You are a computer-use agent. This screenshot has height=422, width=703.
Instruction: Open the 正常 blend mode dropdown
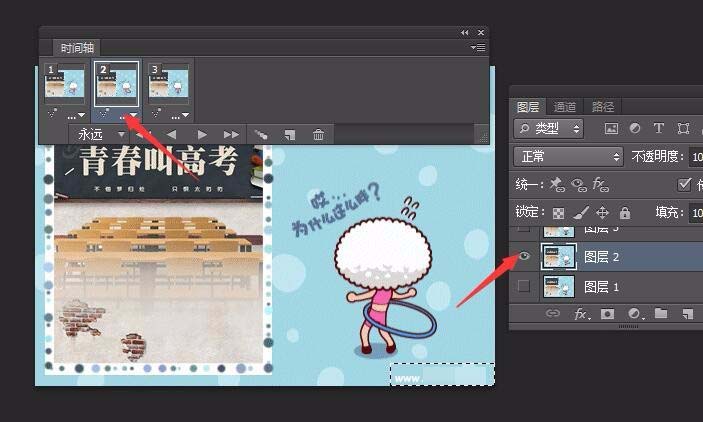[568, 157]
